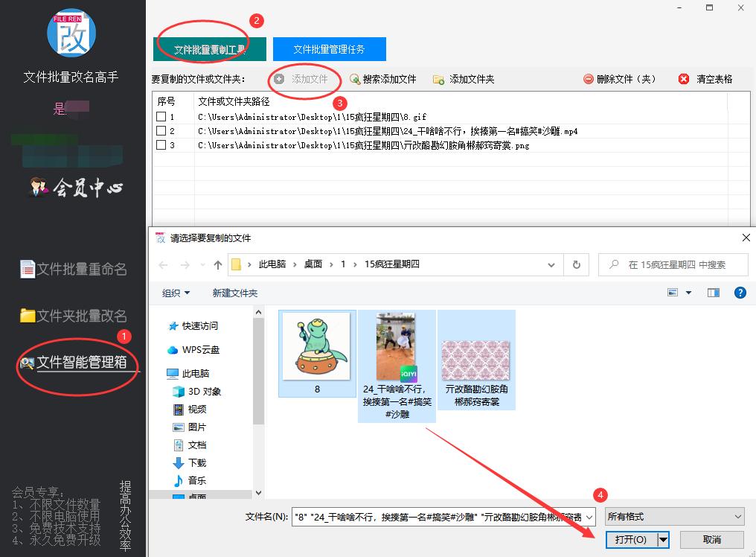This screenshot has width=756, height=557.
Task: Open the dropdown beside 打开(O) button
Action: tap(661, 538)
